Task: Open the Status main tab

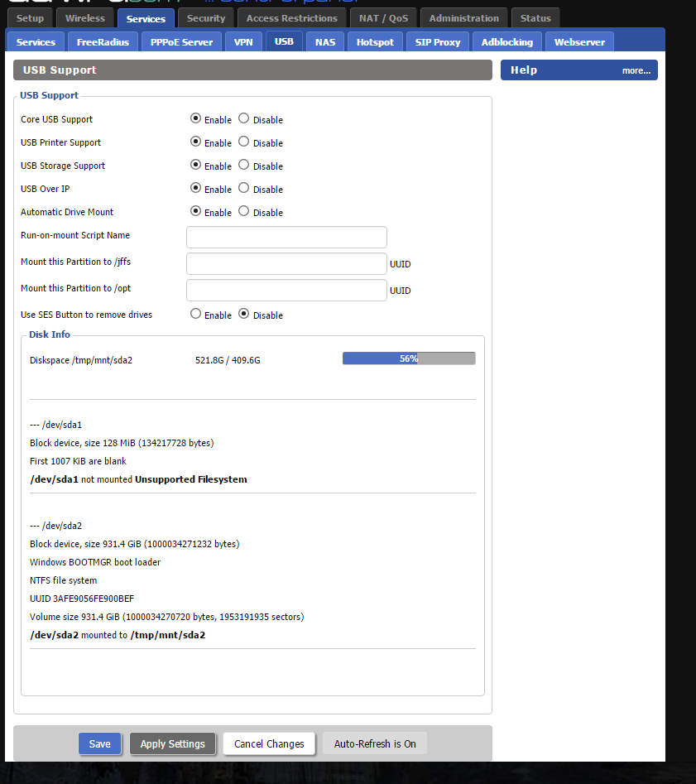Action: click(x=535, y=18)
